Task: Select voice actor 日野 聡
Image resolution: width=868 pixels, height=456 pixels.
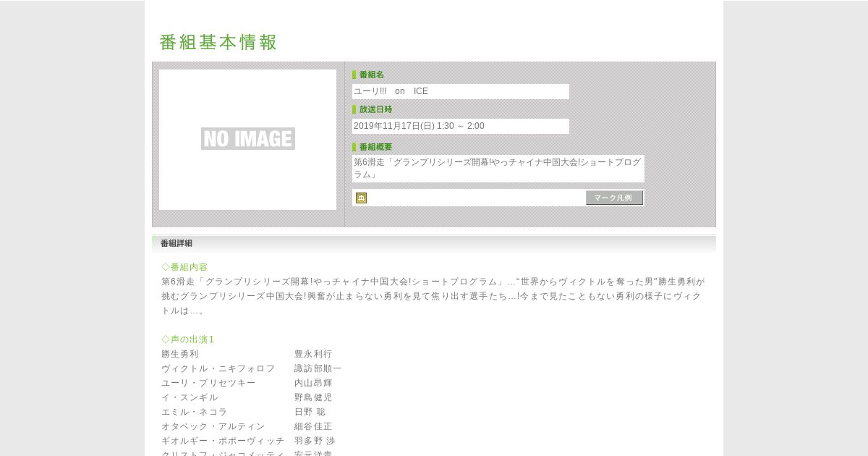Action: (x=310, y=412)
